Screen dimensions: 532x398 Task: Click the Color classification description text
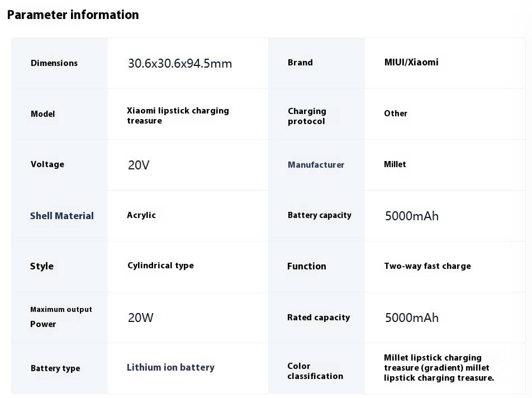(x=439, y=367)
